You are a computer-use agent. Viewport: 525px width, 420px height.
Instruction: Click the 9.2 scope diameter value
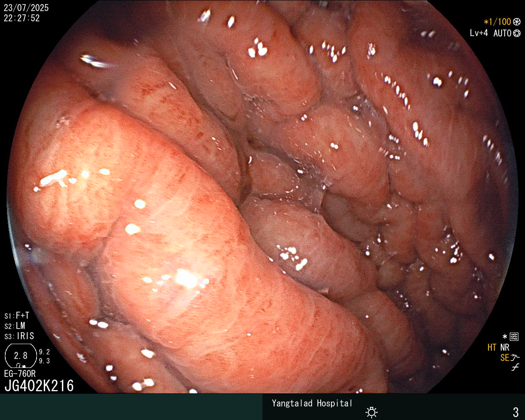(44, 352)
